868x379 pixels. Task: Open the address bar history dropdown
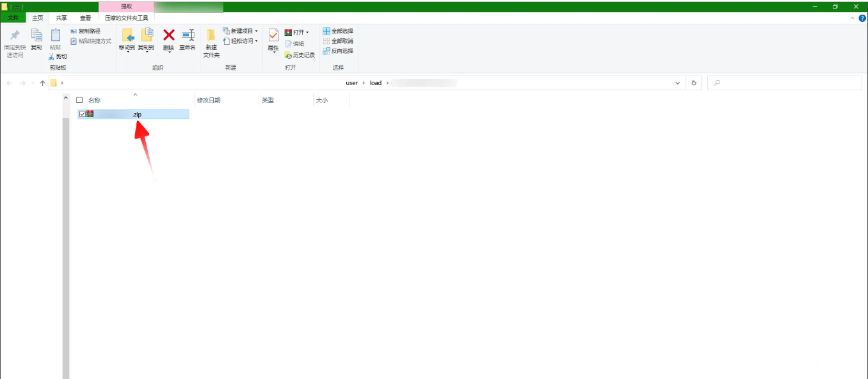(x=678, y=83)
